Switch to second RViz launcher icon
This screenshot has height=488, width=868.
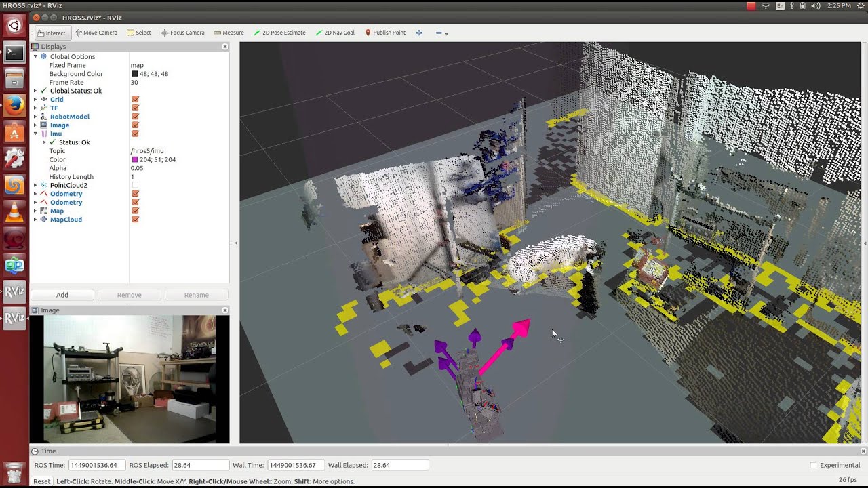(14, 318)
